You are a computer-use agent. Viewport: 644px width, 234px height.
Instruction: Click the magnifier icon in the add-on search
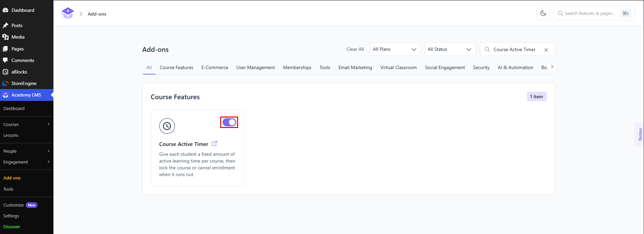pyautogui.click(x=487, y=49)
